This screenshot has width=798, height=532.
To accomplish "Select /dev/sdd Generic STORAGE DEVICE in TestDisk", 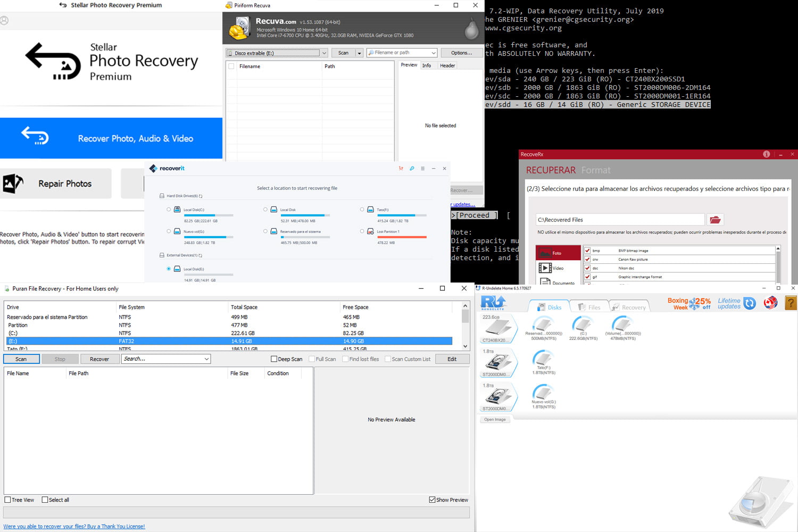I will 597,105.
